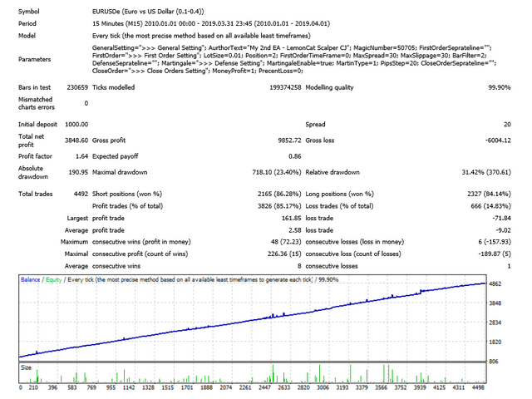Click the Balance legend label in chart
The width and height of the screenshot is (532, 399).
(x=30, y=279)
